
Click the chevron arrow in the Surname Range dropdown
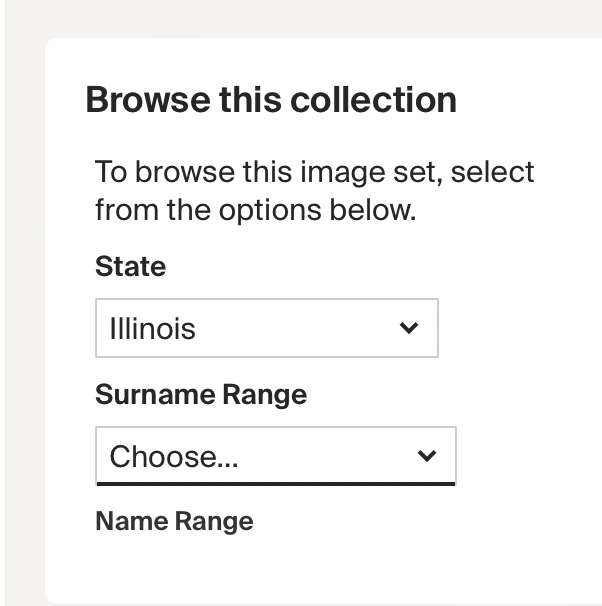point(427,456)
